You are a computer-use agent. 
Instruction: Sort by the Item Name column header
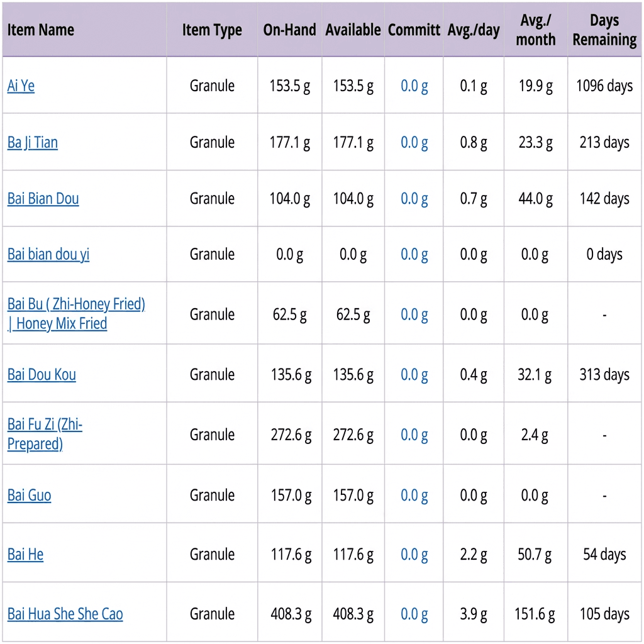(x=41, y=30)
